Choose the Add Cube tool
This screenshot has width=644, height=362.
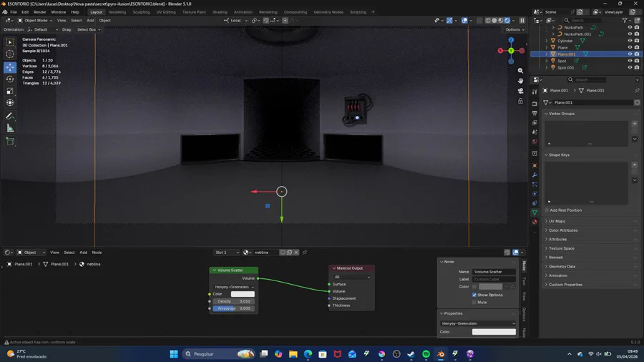(10, 142)
